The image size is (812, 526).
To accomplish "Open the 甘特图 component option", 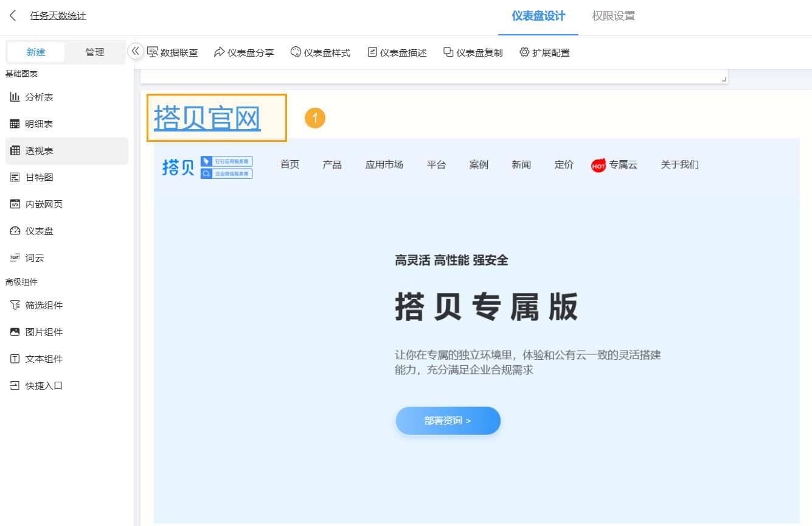I will (x=38, y=177).
